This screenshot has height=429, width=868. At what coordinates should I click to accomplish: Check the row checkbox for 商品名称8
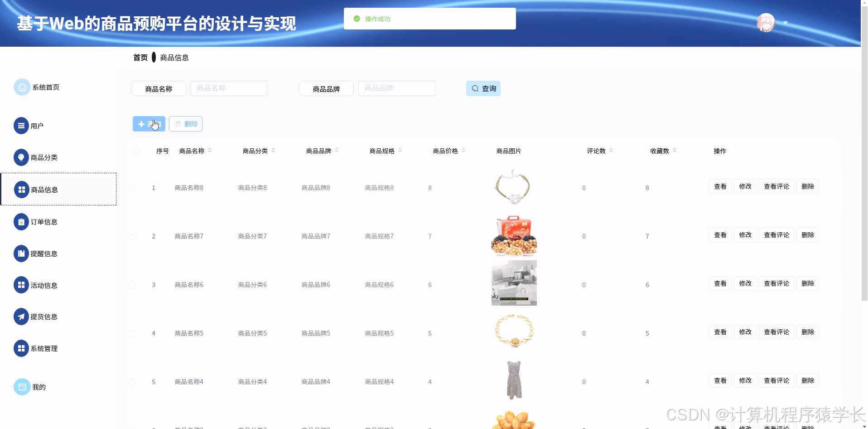pos(132,187)
